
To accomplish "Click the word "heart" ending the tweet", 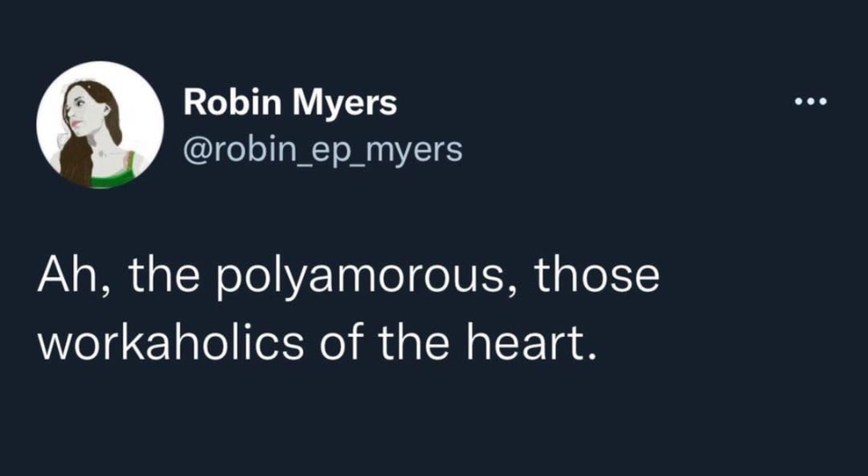I will pos(537,344).
